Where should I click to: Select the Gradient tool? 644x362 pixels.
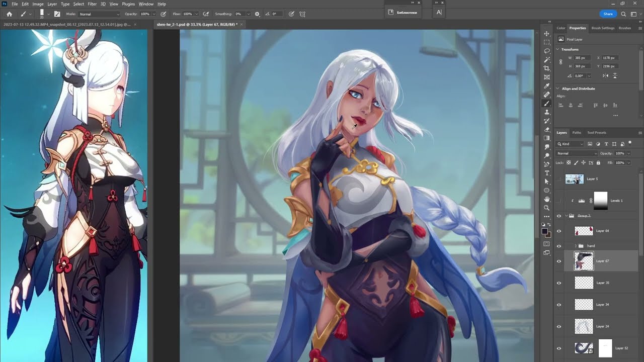(x=547, y=138)
